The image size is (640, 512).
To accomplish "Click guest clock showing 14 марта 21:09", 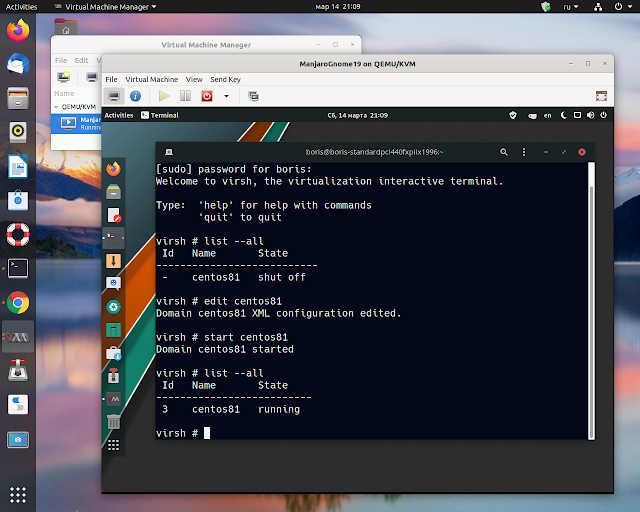I will [x=358, y=116].
